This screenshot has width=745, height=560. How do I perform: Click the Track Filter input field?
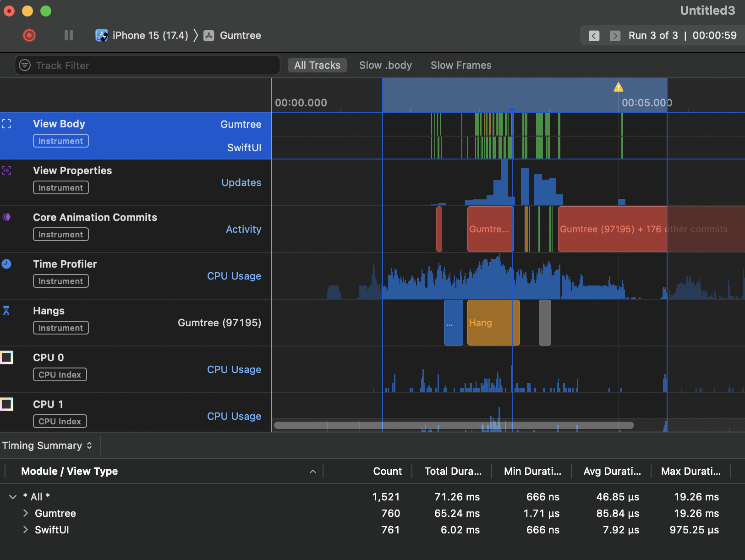click(148, 65)
